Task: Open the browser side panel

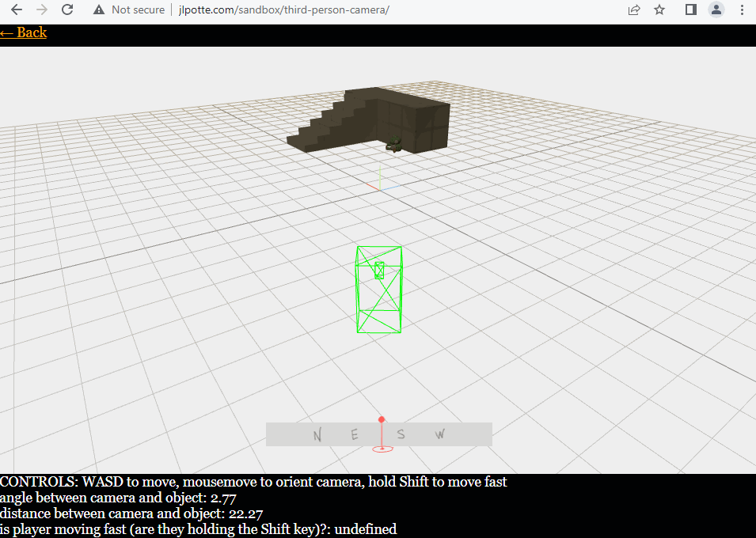Action: coord(691,9)
